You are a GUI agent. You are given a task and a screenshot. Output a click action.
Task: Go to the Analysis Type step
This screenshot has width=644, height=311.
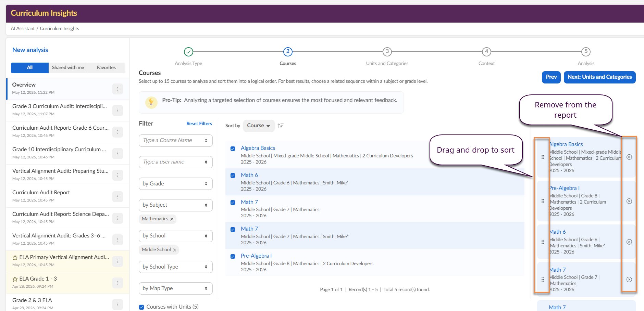pyautogui.click(x=188, y=52)
